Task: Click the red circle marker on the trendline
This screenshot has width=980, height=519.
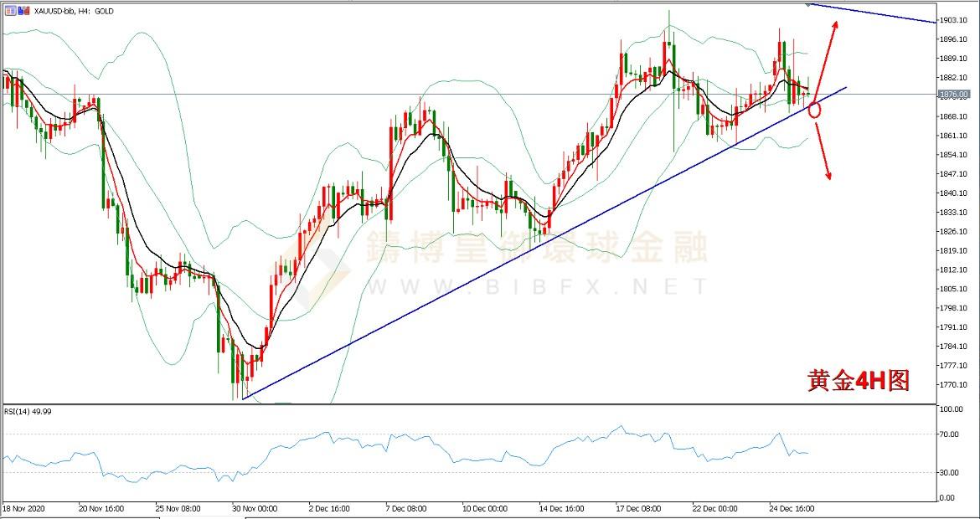Action: pyautogui.click(x=814, y=110)
